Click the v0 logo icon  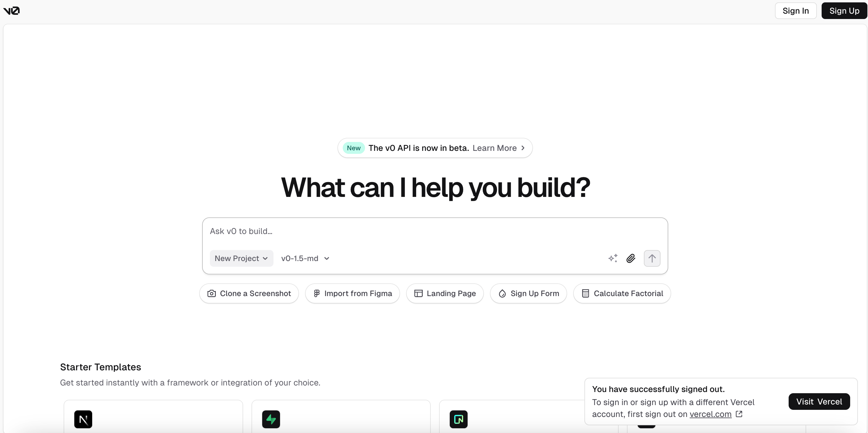12,11
